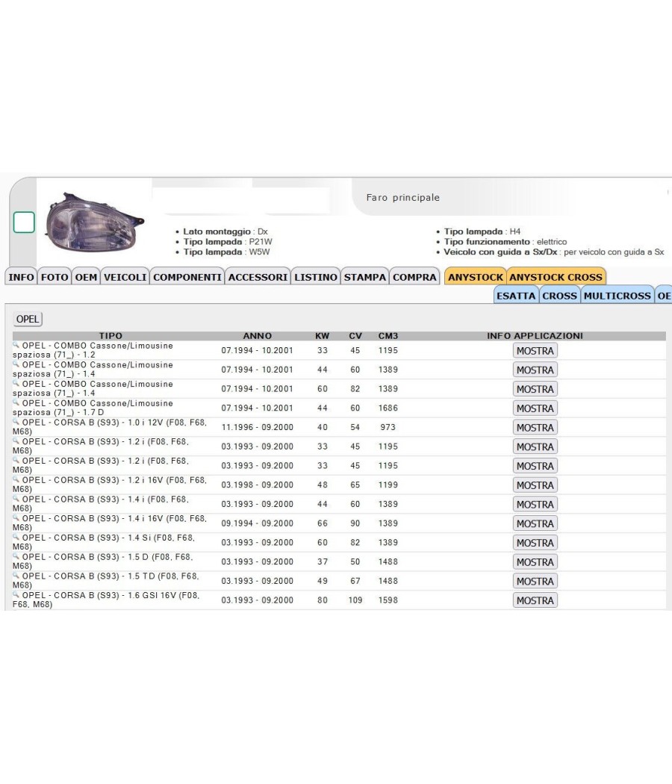This screenshot has width=672, height=784.
Task: Open the COMPONENTI tab
Action: pyautogui.click(x=187, y=277)
